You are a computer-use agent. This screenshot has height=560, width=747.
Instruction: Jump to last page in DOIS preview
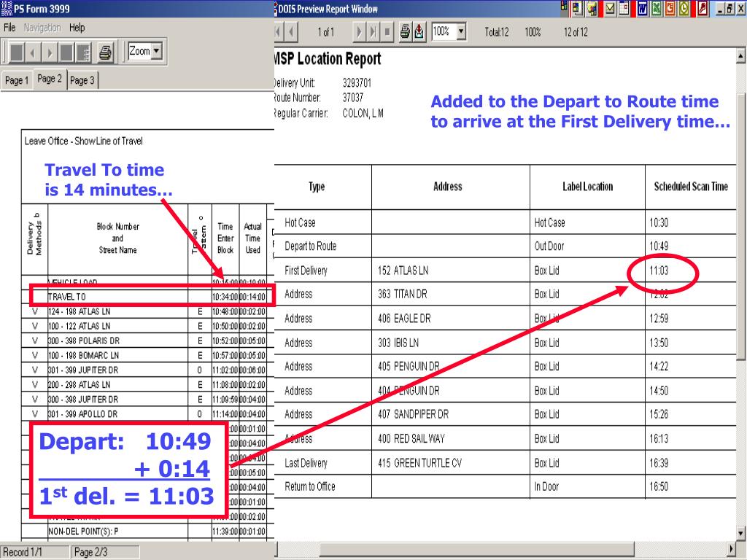tap(373, 32)
